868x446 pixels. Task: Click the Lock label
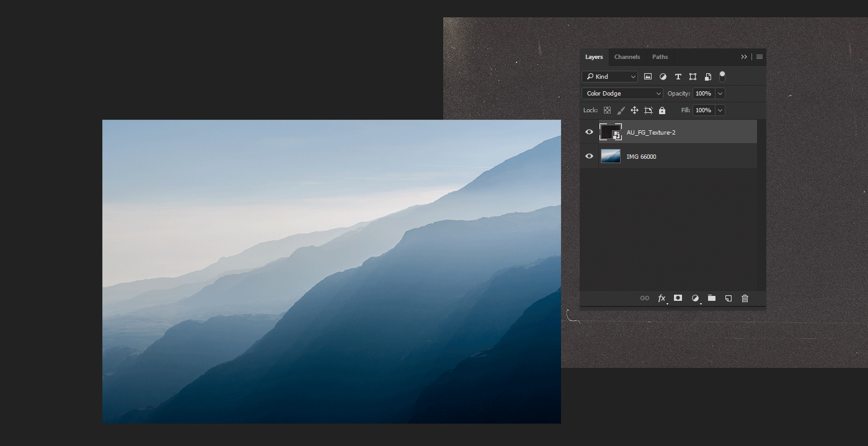pyautogui.click(x=590, y=110)
